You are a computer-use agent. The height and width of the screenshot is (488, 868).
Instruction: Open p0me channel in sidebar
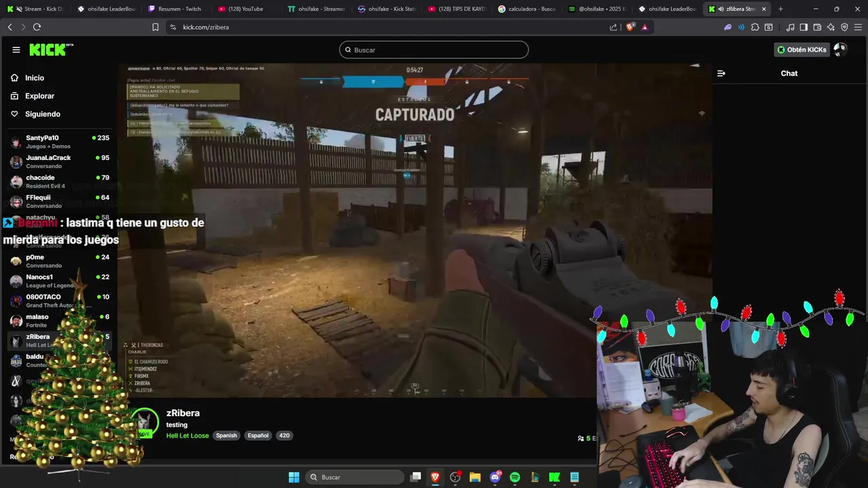point(60,261)
